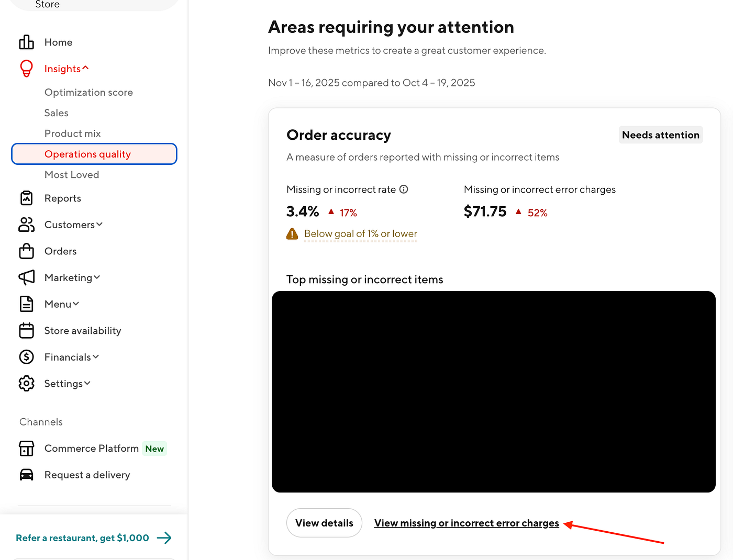This screenshot has height=560, width=733.
Task: Click the Below goal of 1% link
Action: coord(360,233)
